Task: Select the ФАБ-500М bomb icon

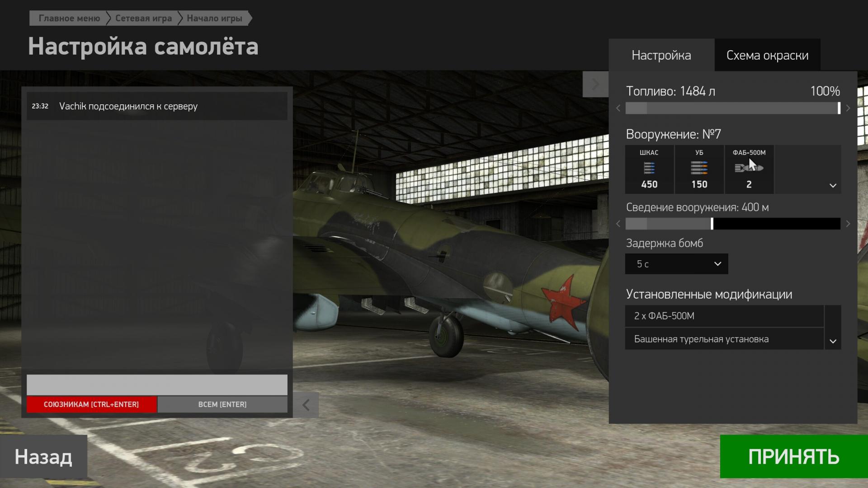Action: pyautogui.click(x=749, y=169)
